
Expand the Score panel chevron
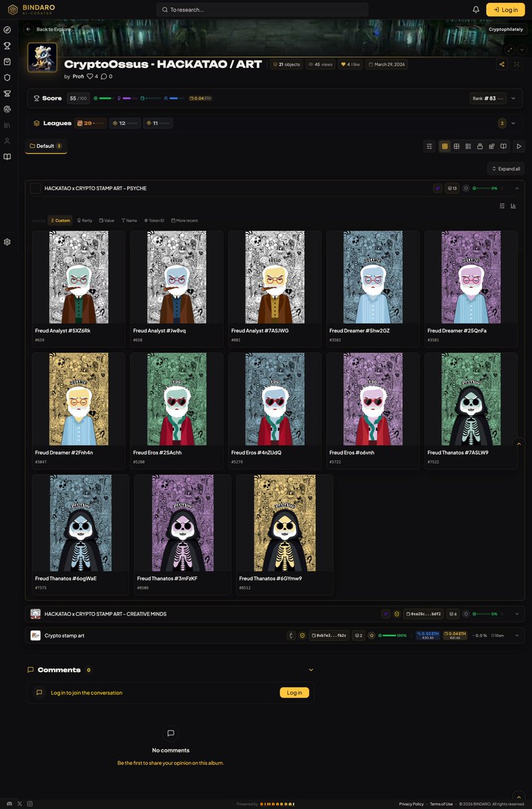(513, 98)
